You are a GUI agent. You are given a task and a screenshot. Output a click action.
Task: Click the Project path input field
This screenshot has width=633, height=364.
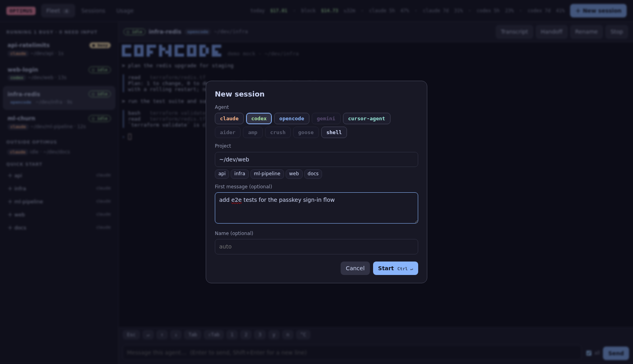coord(316,159)
